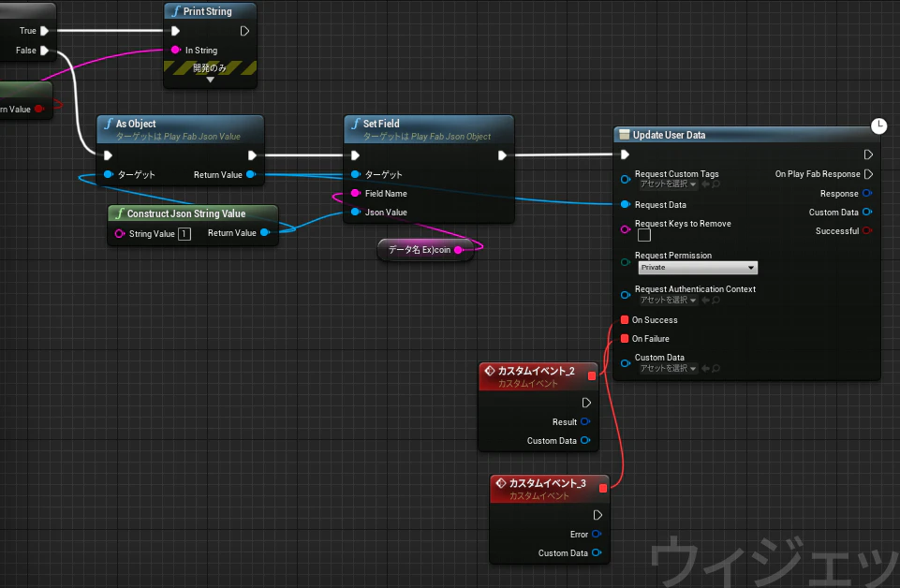Toggle the Request Keys to Remove checkbox
The image size is (900, 588).
point(644,235)
